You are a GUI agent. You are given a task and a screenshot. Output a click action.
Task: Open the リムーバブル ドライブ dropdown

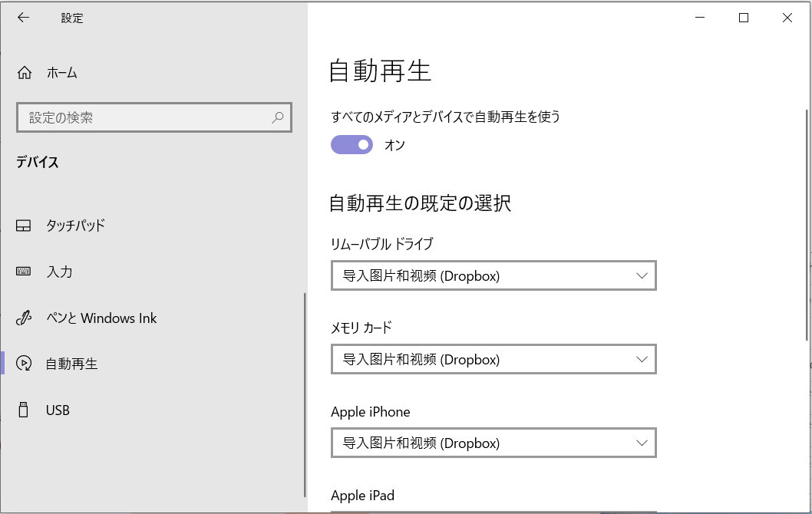click(493, 276)
